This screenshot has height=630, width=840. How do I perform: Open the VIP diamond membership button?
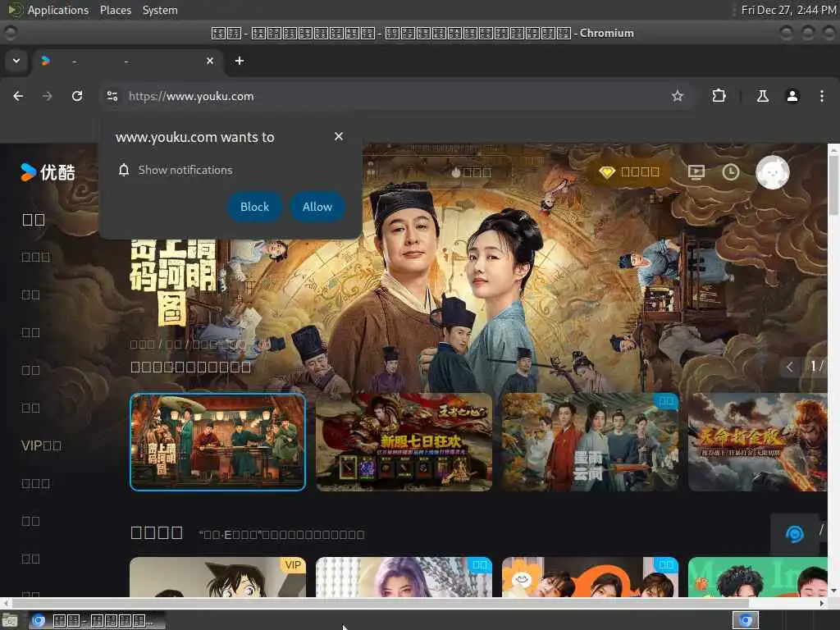pyautogui.click(x=629, y=172)
